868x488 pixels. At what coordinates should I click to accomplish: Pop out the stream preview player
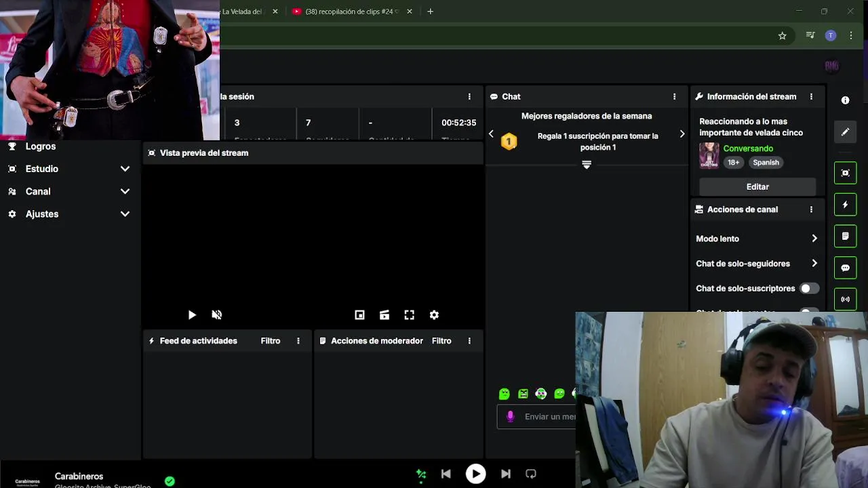tap(359, 315)
